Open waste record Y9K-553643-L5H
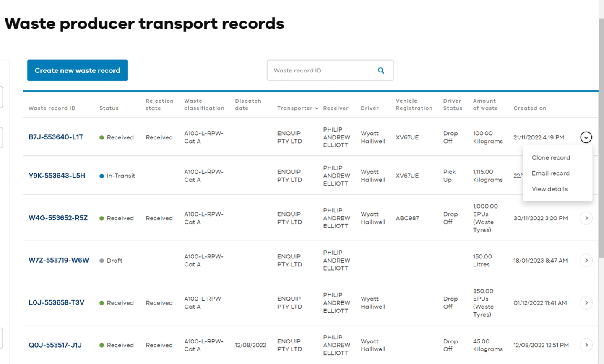Image resolution: width=604 pixels, height=364 pixels. (57, 176)
